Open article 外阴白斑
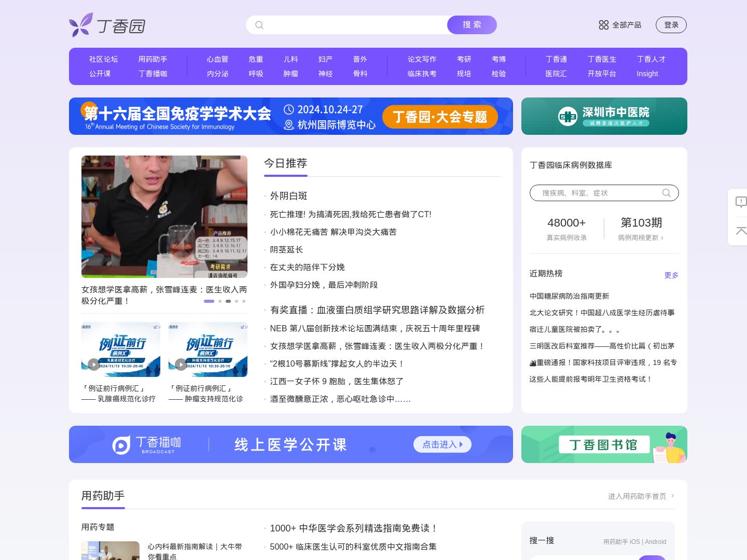The height and width of the screenshot is (560, 747). pos(289,195)
